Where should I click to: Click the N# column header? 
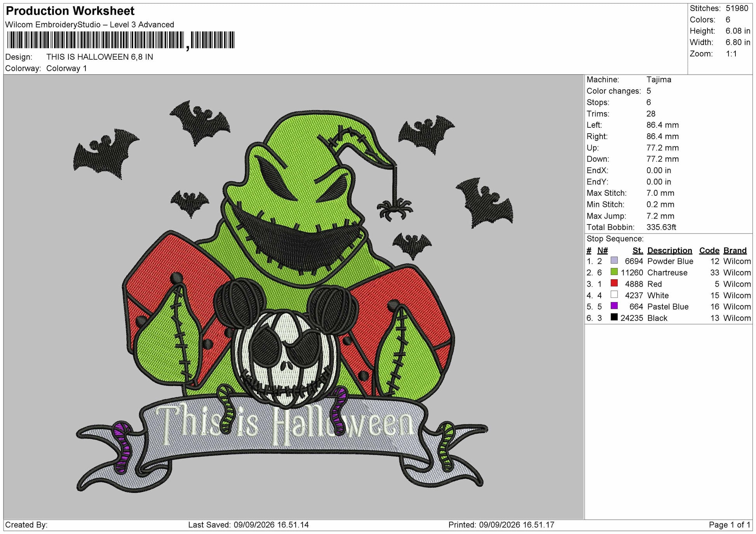pos(602,250)
